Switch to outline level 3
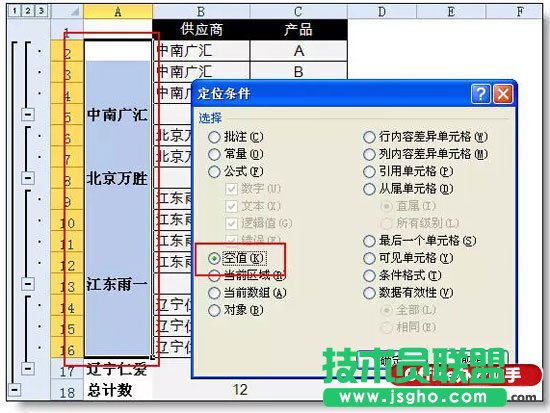550x413 pixels. coord(41,11)
